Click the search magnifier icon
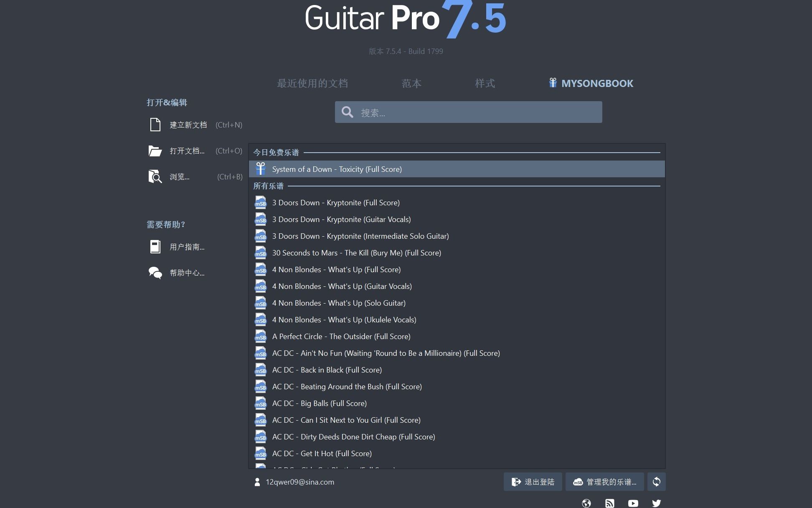Screen dimensions: 812x508 click(x=348, y=112)
